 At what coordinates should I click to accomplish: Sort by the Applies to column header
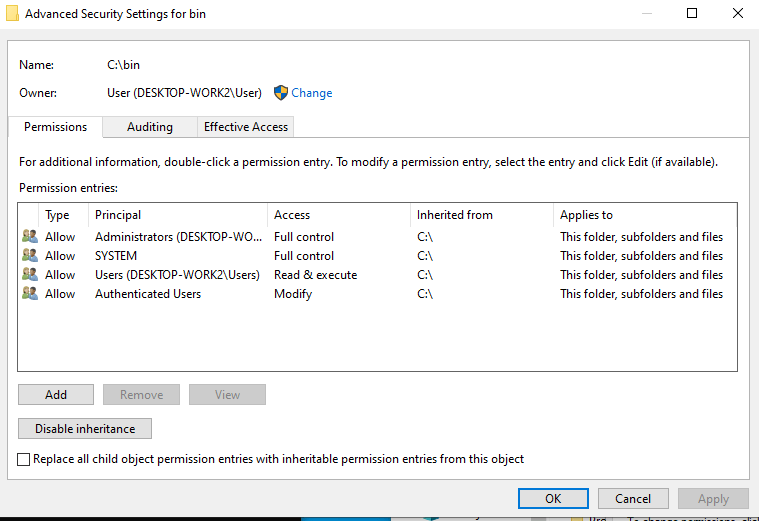point(645,215)
